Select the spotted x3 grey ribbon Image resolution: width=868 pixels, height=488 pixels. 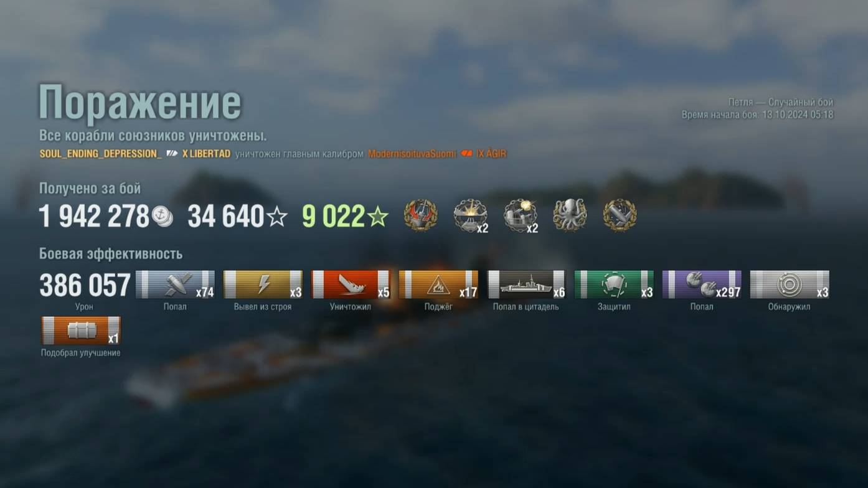790,284
